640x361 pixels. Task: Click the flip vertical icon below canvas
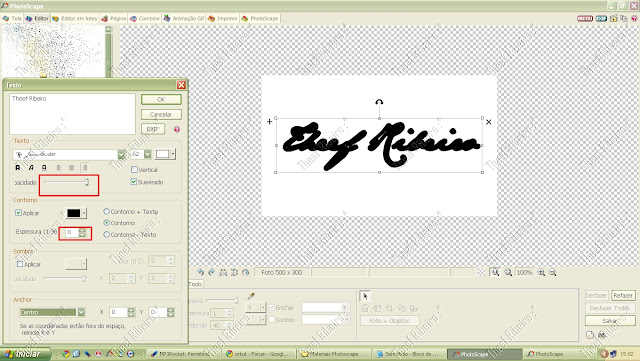pos(234,272)
